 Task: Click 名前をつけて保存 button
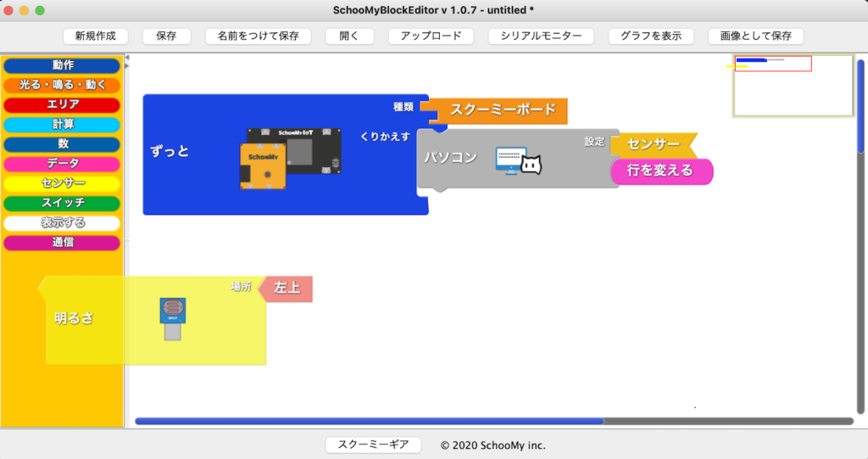coord(258,36)
